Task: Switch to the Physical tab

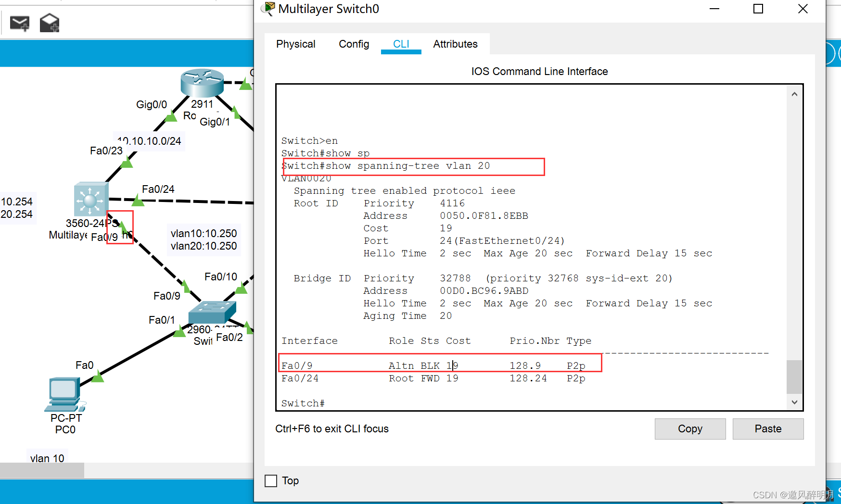Action: (295, 44)
